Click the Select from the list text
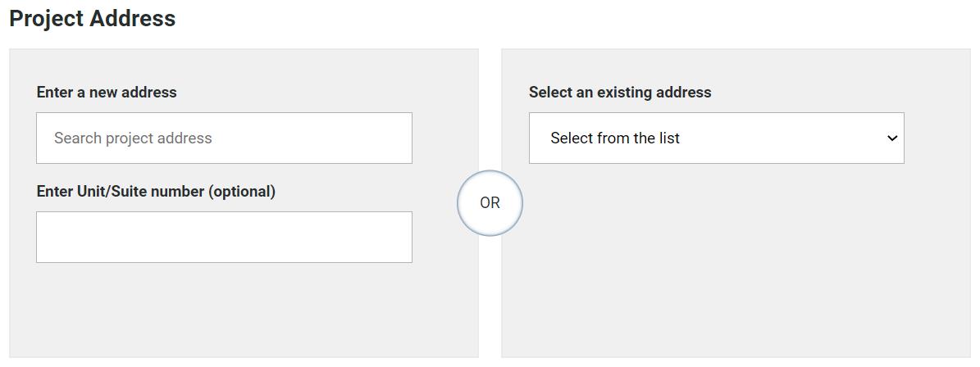The height and width of the screenshot is (367, 980). tap(615, 138)
